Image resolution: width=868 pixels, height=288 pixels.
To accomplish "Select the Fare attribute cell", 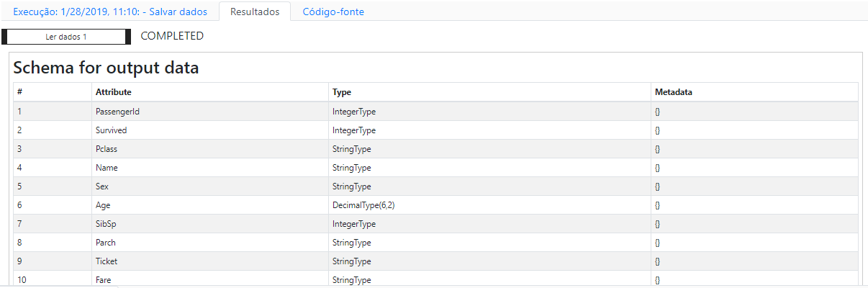I will (210, 279).
